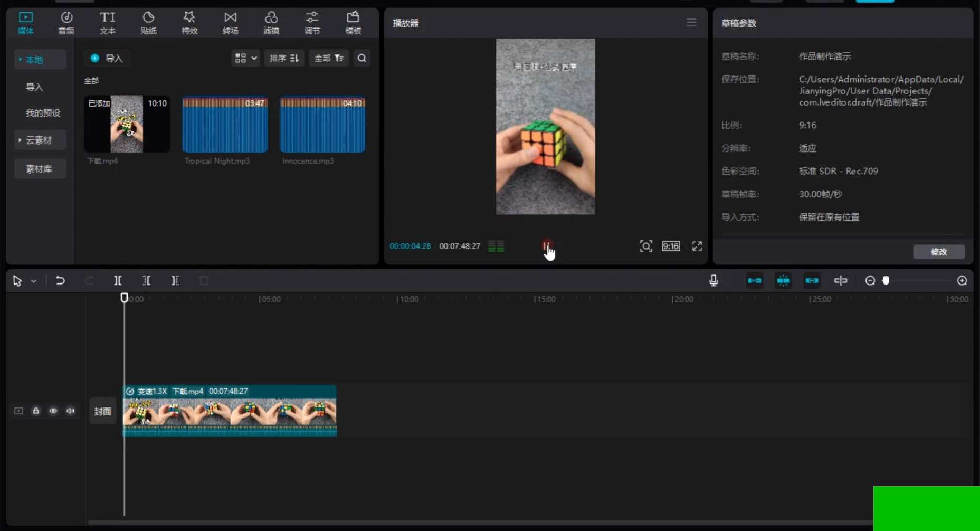
Task: Open the 全部 filter dropdown
Action: [x=328, y=58]
